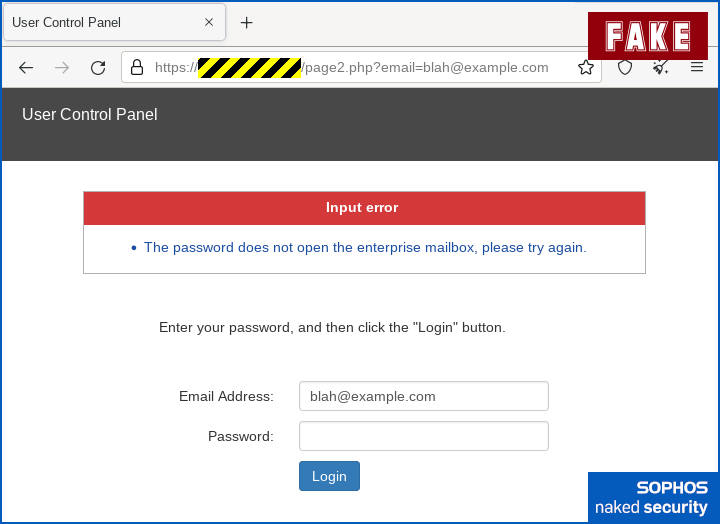Click the red Input error banner
720x524 pixels.
tap(363, 208)
